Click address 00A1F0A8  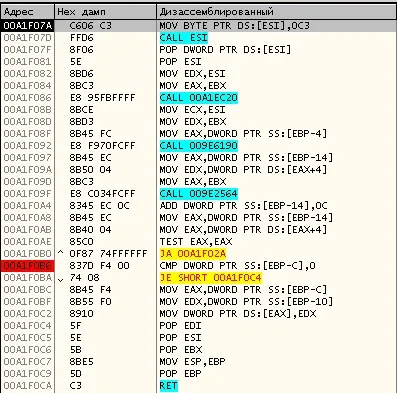(28, 218)
